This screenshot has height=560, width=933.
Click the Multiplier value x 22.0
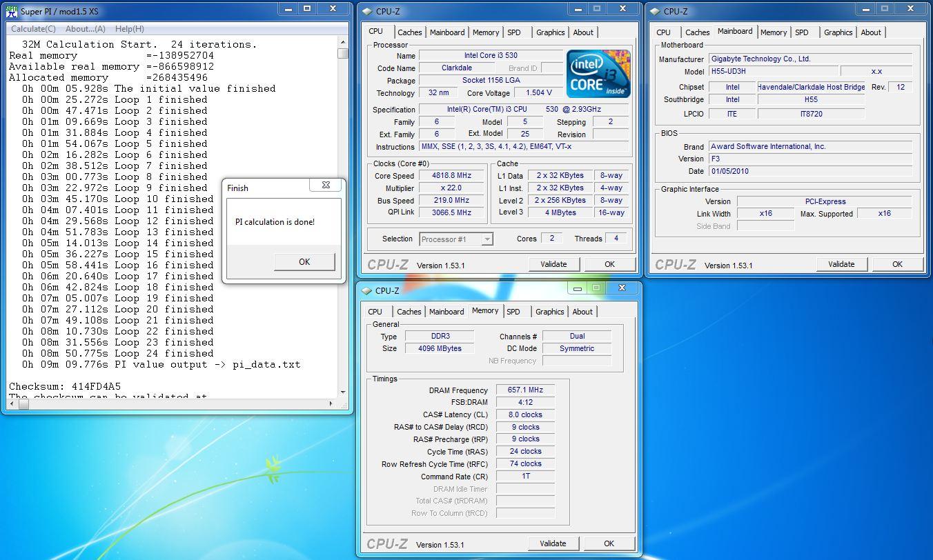[451, 188]
